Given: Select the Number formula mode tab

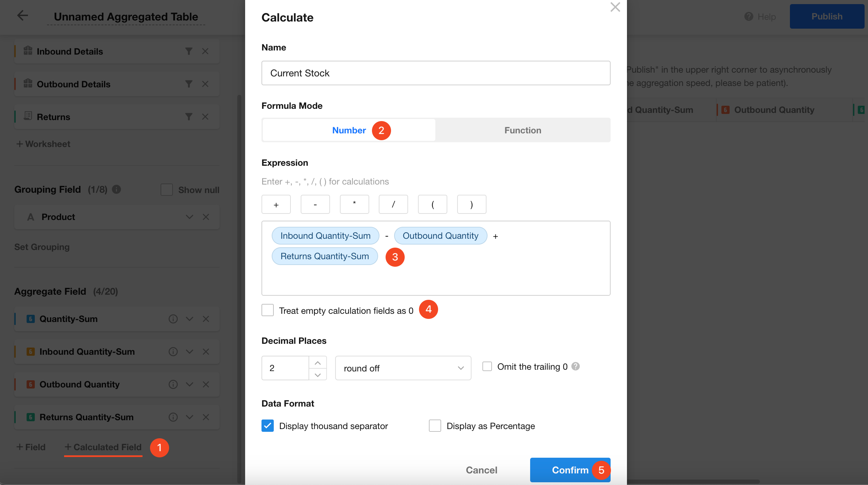Looking at the screenshot, I should (349, 130).
